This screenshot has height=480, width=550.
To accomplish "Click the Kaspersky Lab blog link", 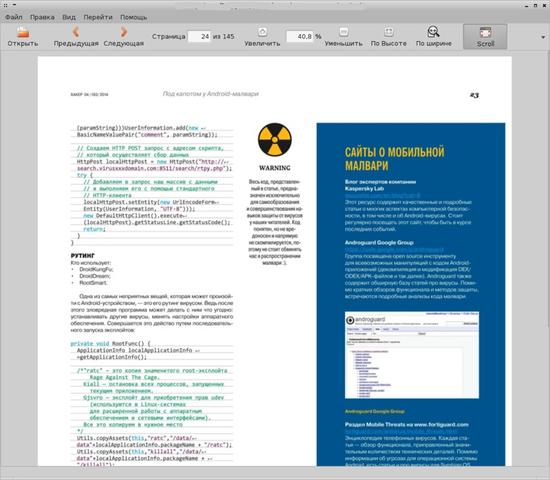I will tap(382, 195).
